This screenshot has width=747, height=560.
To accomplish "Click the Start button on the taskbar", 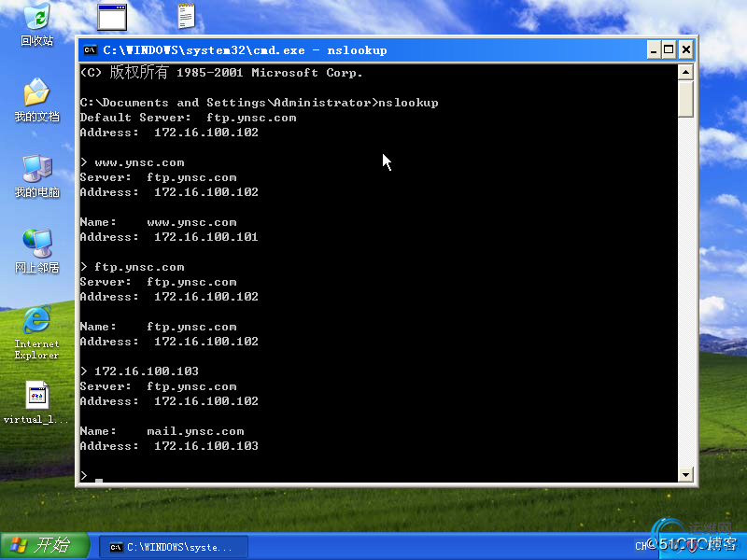I will point(45,545).
